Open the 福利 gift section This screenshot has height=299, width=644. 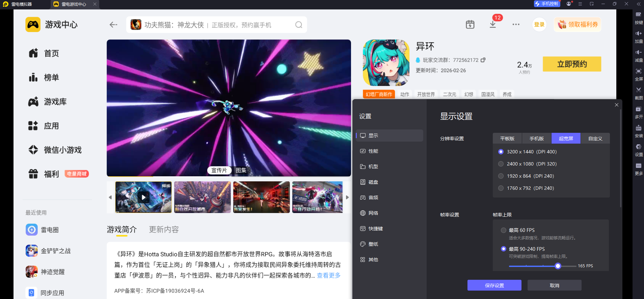point(44,174)
